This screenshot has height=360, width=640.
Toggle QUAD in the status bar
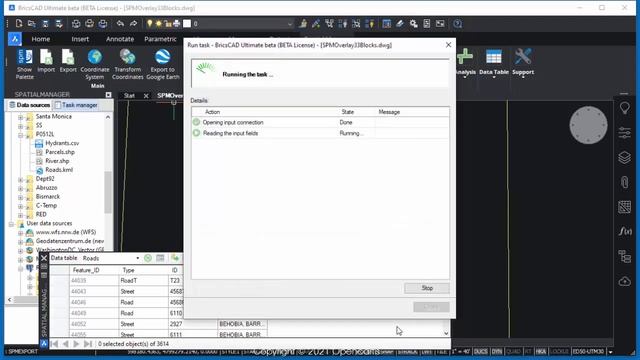(513, 351)
